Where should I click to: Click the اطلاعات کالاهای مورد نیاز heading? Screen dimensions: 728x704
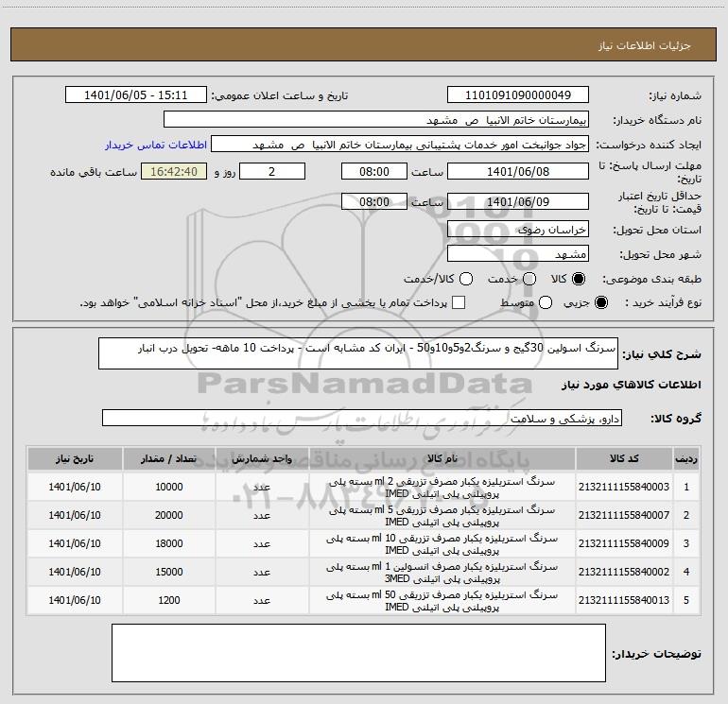pyautogui.click(x=632, y=385)
